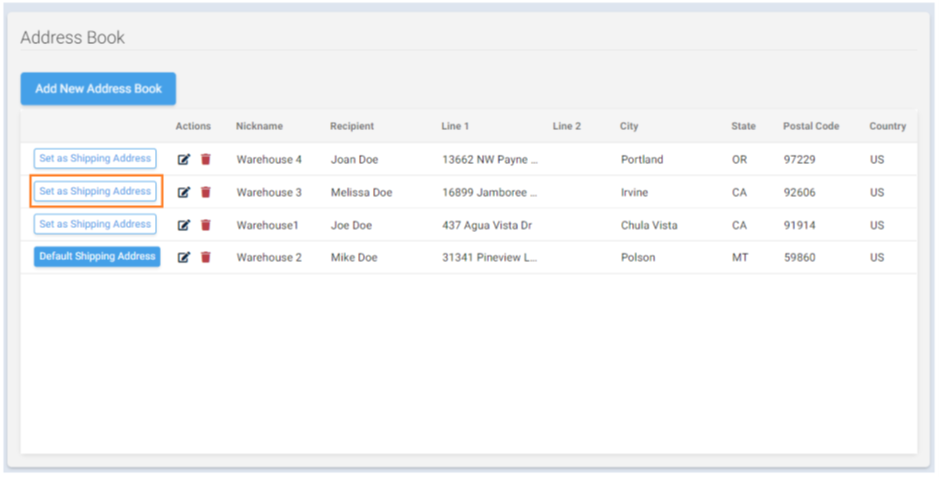The width and height of the screenshot is (940, 478).
Task: Set Warehouse1 as shipping address
Action: (x=95, y=224)
